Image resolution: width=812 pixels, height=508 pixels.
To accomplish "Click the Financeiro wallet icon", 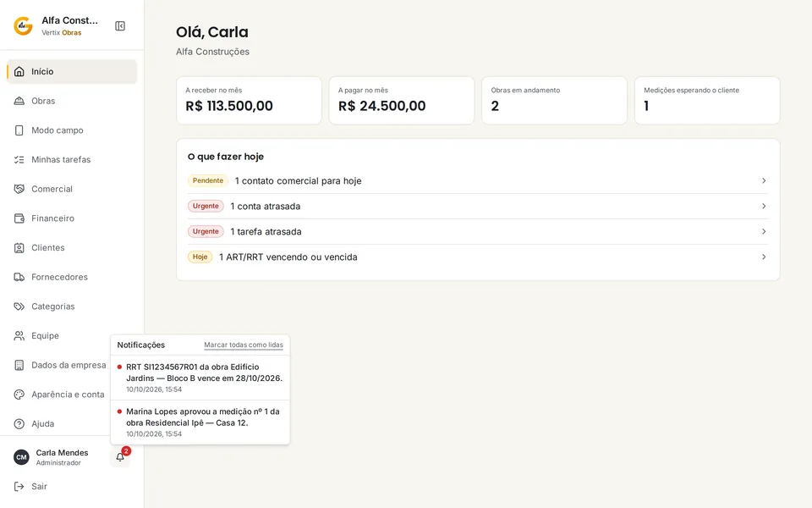I will 19,218.
